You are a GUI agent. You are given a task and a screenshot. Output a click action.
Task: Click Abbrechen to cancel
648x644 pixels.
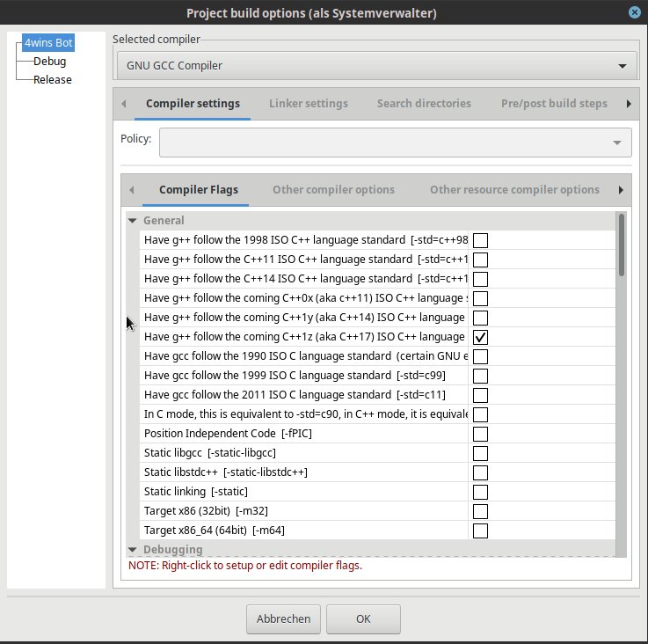coord(283,619)
